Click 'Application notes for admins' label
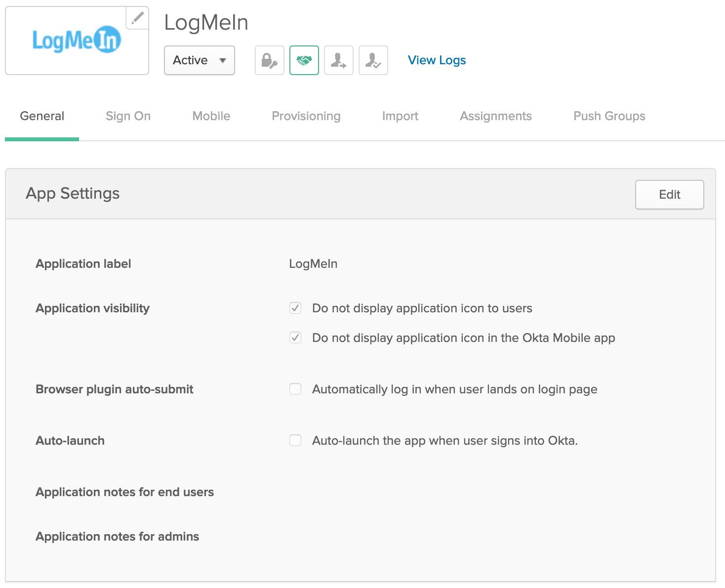The image size is (725, 588). point(118,537)
